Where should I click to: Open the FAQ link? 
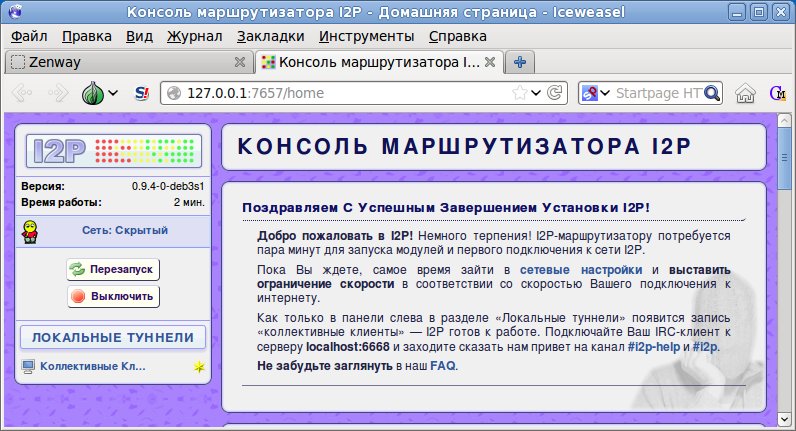click(443, 366)
